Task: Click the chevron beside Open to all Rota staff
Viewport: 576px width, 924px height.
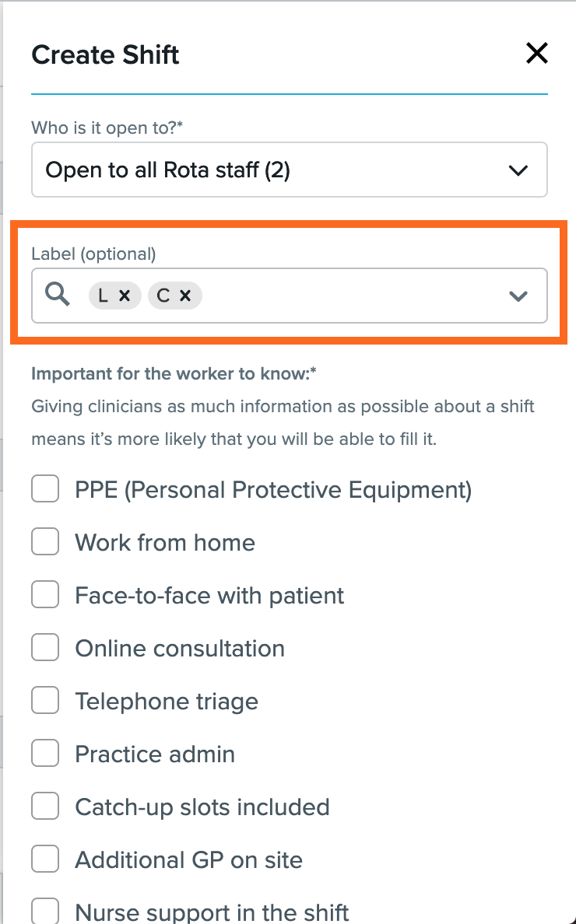Action: tap(518, 170)
